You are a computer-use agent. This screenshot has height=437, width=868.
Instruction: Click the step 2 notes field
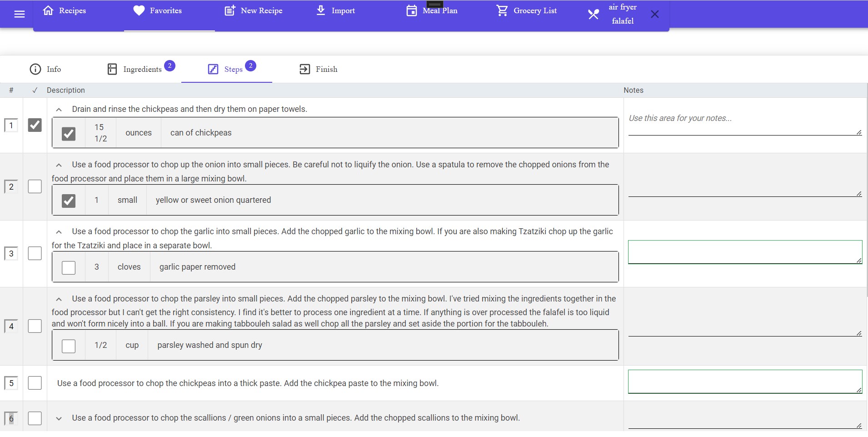coord(745,186)
